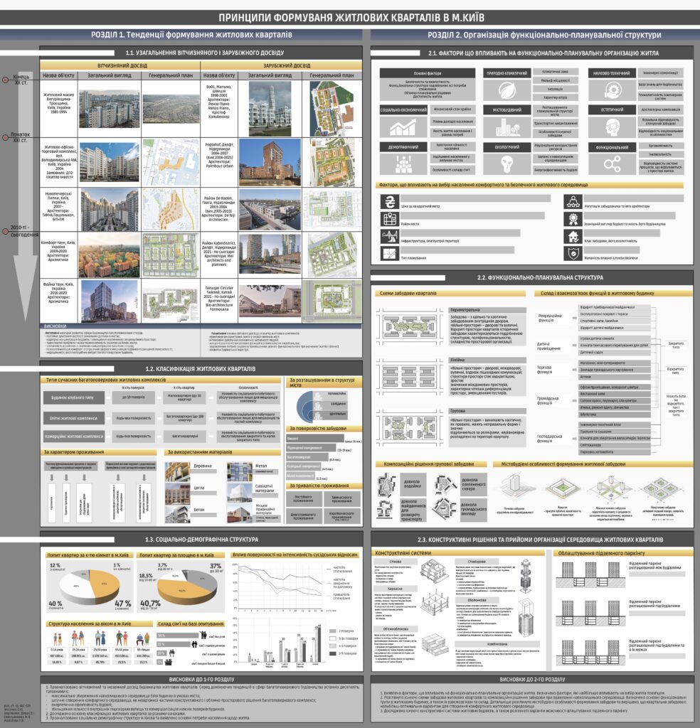Click the transport turnaround layout diagram icon
The height and width of the screenshot is (728, 700).
(386, 509)
